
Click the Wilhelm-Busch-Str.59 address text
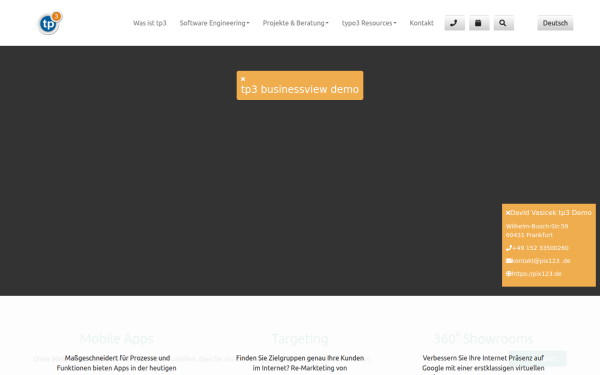coord(536,226)
